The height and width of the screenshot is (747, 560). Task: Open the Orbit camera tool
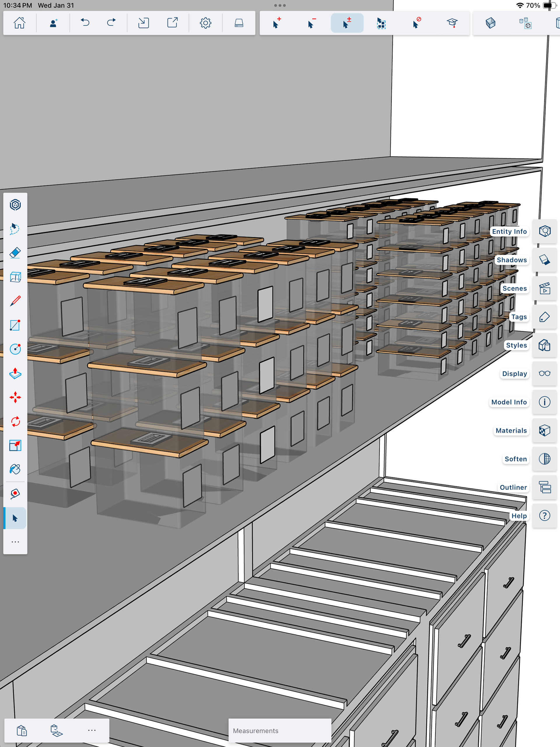pos(15,205)
